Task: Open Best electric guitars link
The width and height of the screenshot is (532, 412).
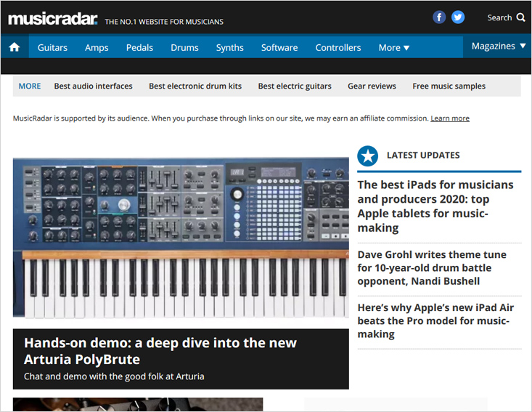Action: click(x=295, y=86)
